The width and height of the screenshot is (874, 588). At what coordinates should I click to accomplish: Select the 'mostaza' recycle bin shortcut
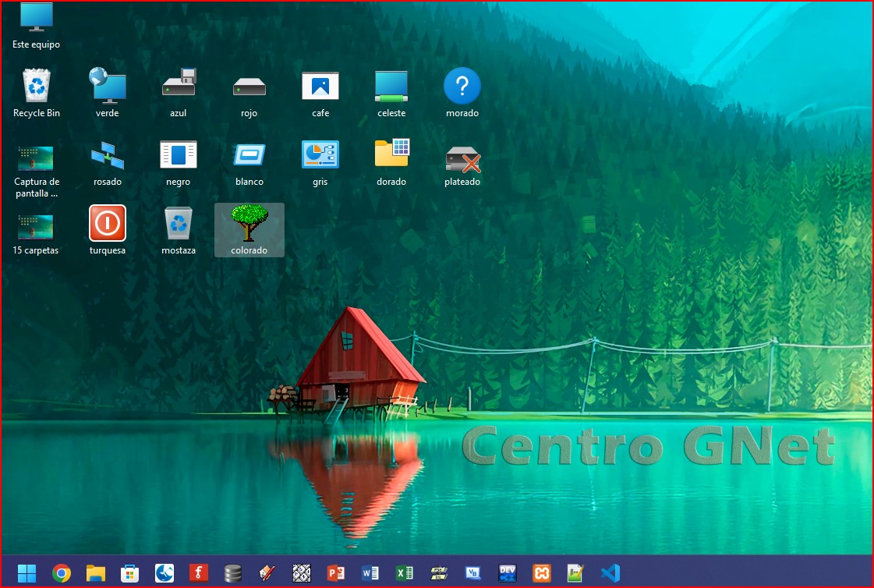tap(179, 224)
